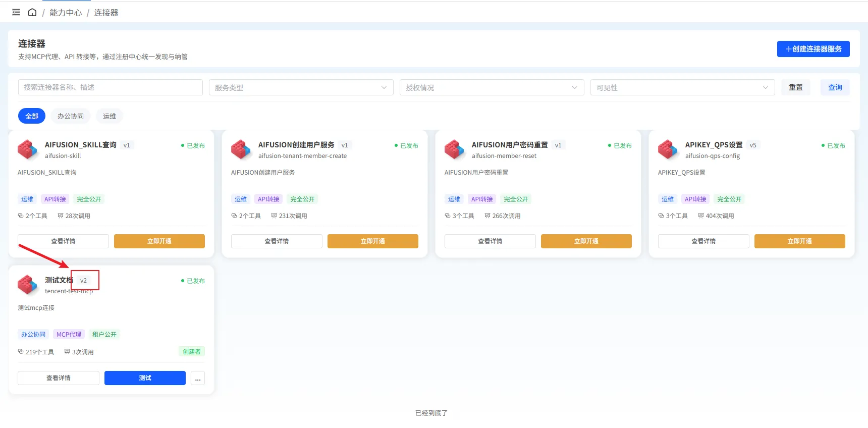Viewport: 868px width, 428px height.
Task: Reset filters with the 重置 button
Action: click(x=796, y=87)
